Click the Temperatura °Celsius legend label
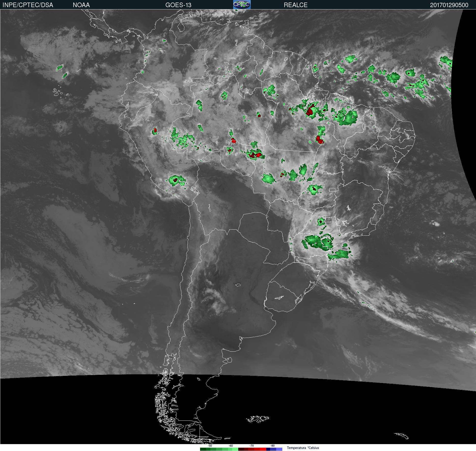The height and width of the screenshot is (451, 476). 303,448
